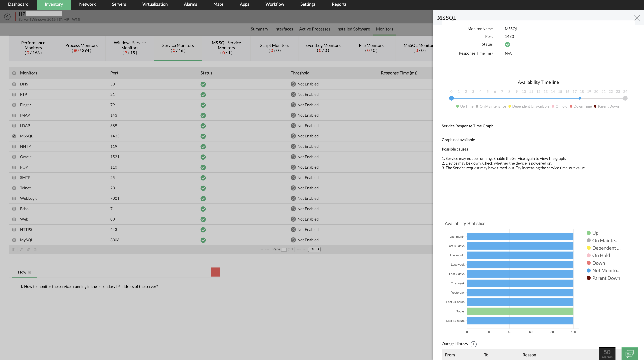
Task: Open Windows Service Monitors tab
Action: pos(129,48)
